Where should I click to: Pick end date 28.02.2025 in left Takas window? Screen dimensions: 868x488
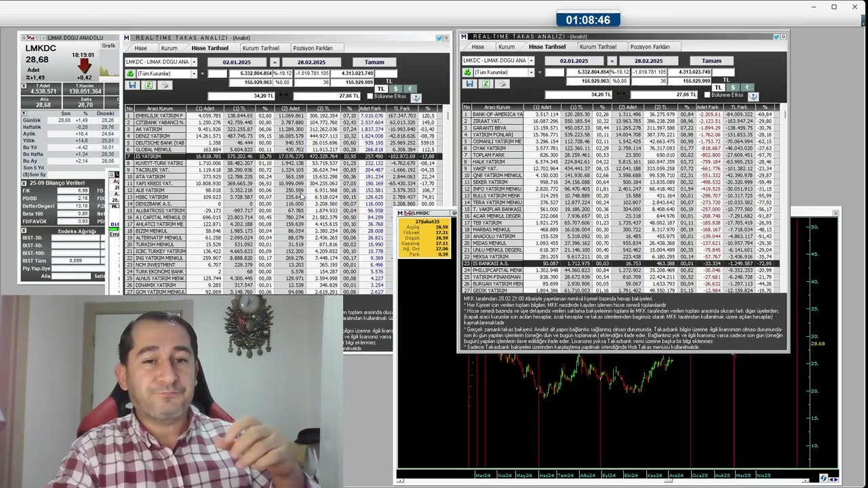[311, 62]
